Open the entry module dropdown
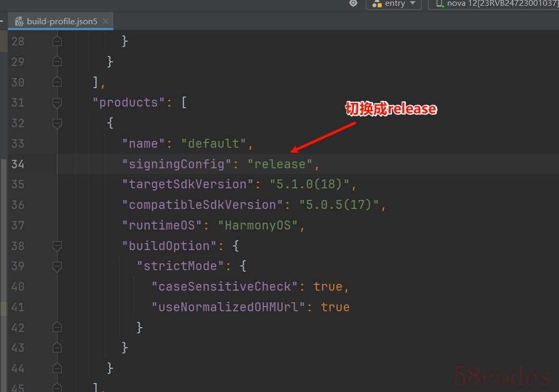 (x=393, y=4)
